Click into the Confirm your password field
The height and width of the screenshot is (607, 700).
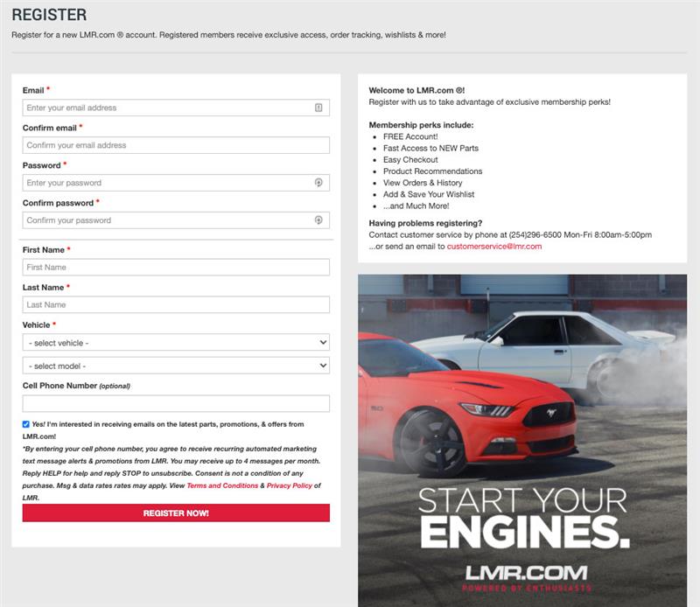[176, 220]
